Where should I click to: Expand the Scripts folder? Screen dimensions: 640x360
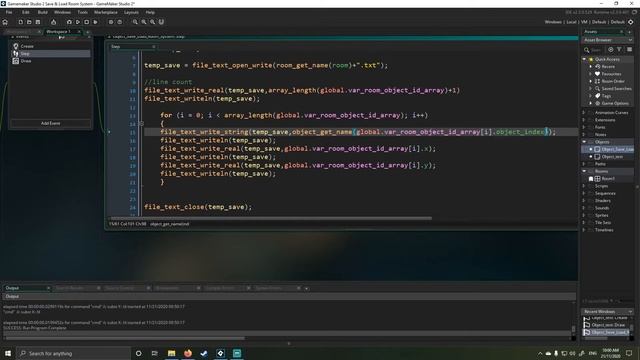coord(584,186)
